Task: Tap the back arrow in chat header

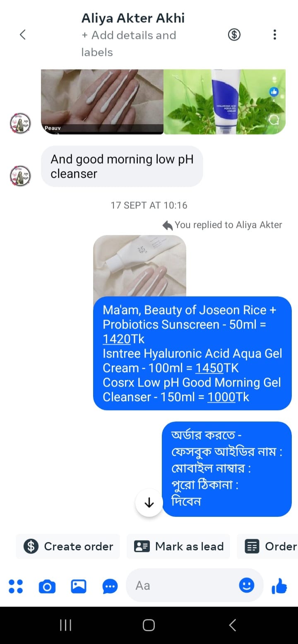Action: (23, 35)
